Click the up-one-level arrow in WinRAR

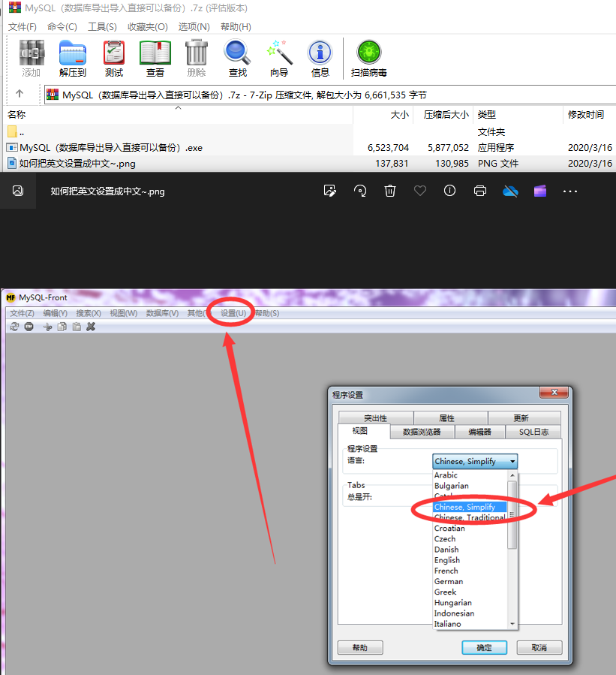(20, 93)
